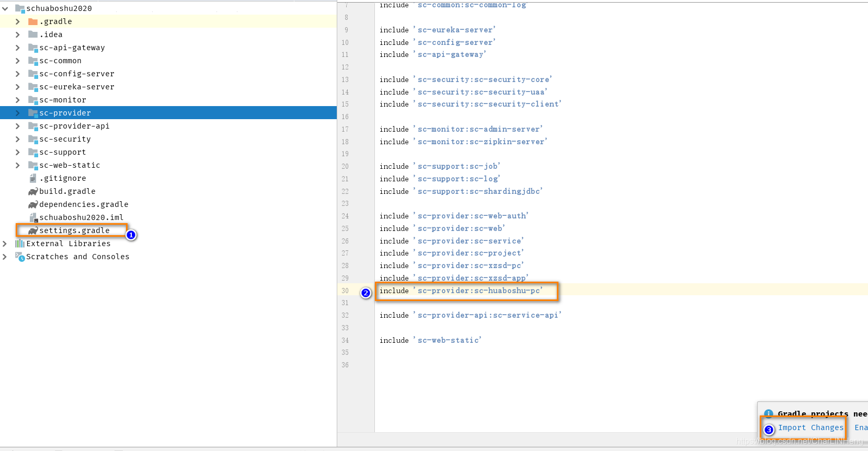Expand the .gradle folder arrow
The image size is (868, 451).
[x=18, y=21]
